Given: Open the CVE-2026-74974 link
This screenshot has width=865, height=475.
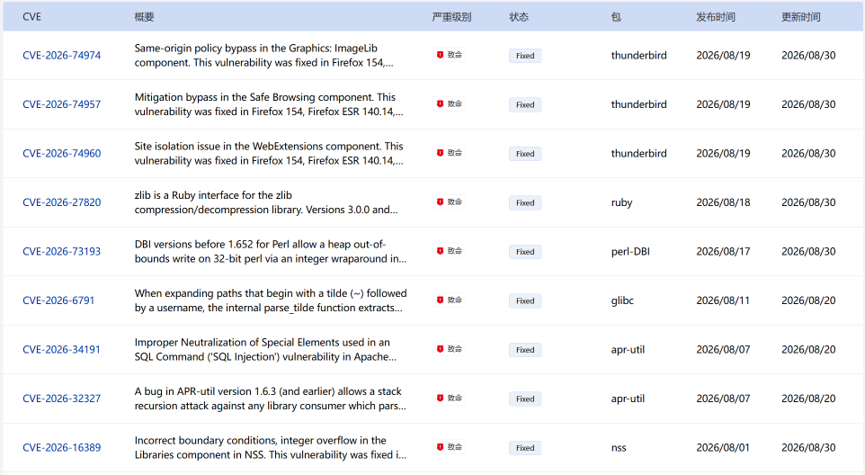Looking at the screenshot, I should point(61,55).
